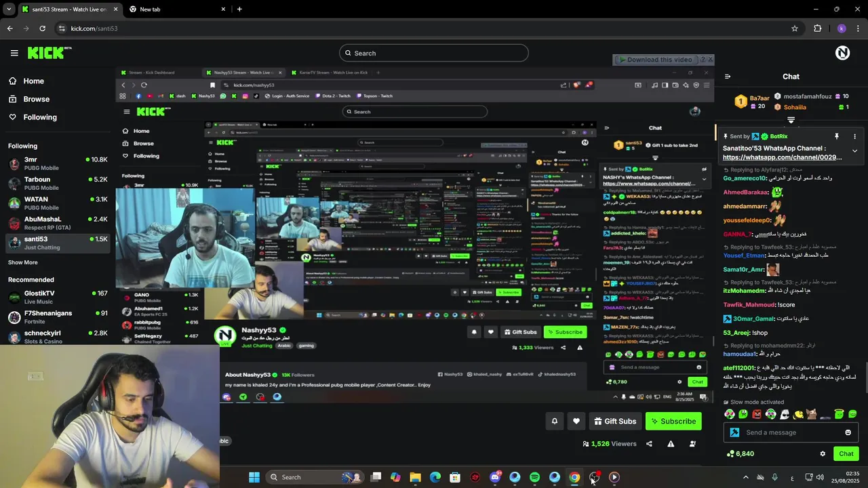Open the hamburger sidebar menu
Viewport: 868px width, 488px height.
(x=14, y=53)
